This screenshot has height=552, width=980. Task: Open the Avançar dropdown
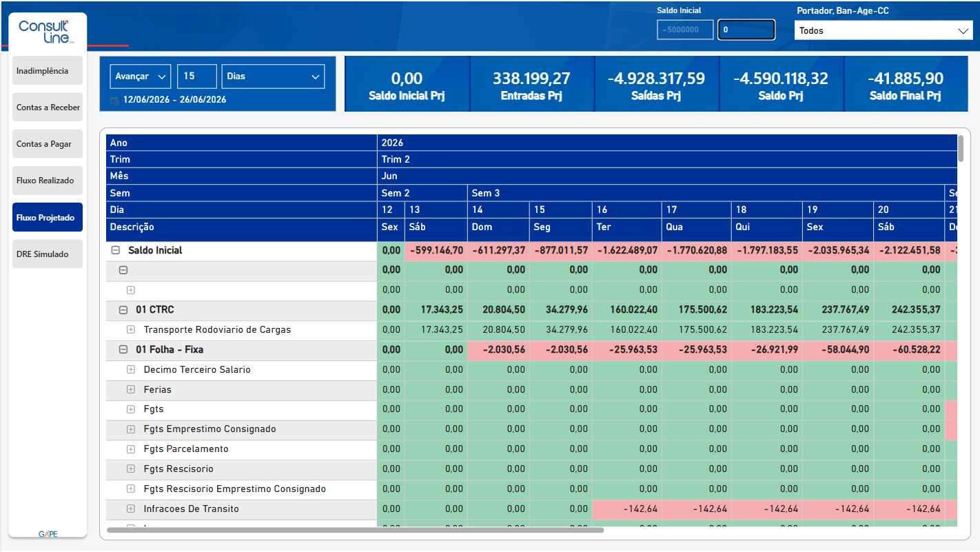click(x=141, y=76)
